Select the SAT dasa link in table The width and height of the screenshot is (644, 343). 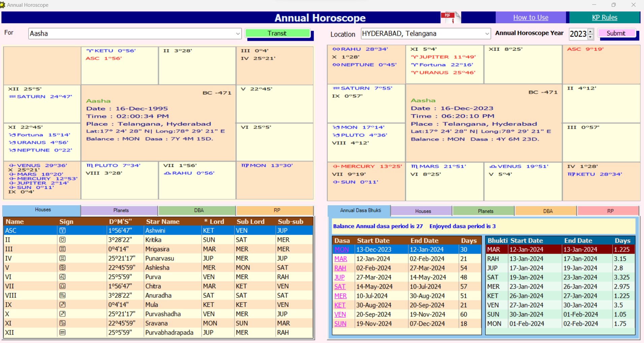click(340, 287)
